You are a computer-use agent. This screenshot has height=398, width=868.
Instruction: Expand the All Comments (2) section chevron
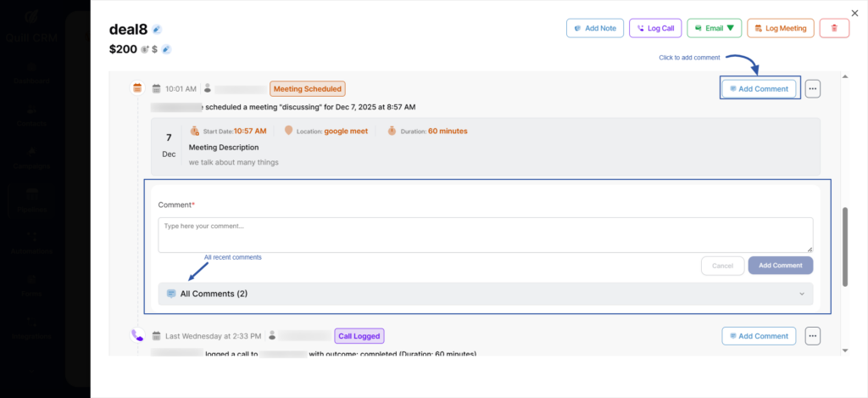pyautogui.click(x=802, y=294)
